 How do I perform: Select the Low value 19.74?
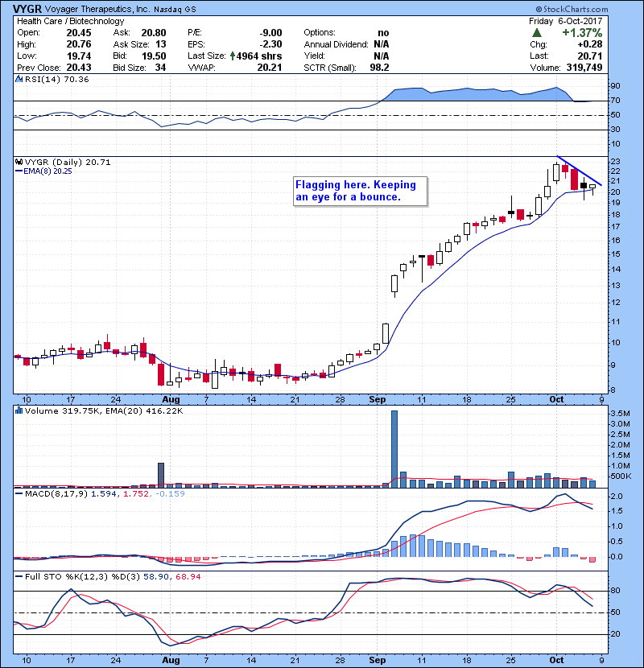(79, 56)
